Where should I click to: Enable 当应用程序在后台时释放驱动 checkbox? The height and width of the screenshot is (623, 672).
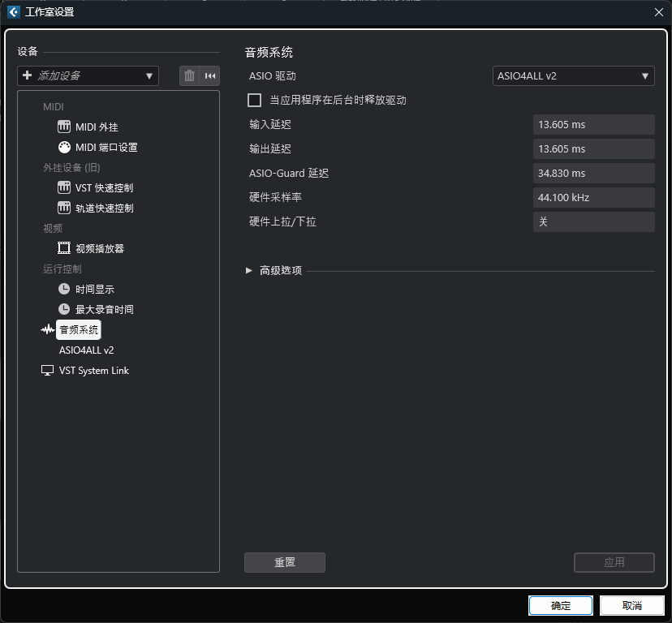[x=255, y=101]
